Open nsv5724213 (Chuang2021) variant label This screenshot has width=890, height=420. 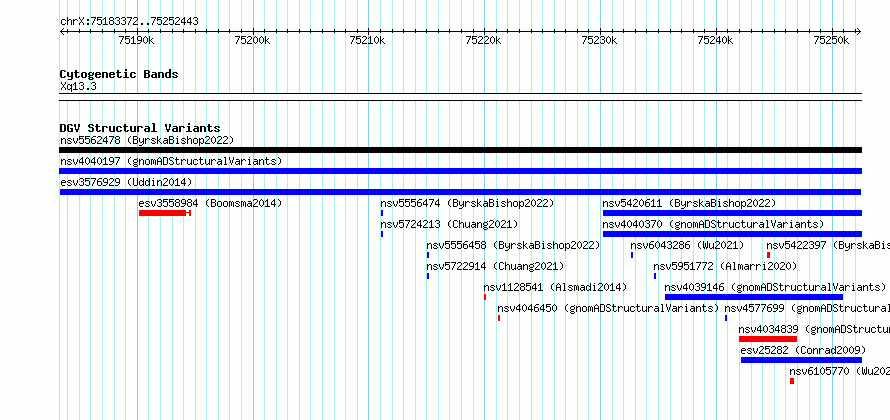(449, 224)
